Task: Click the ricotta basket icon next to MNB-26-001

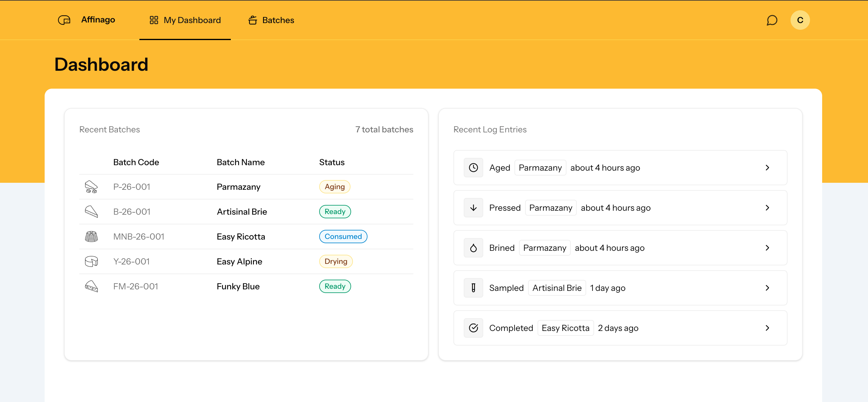Action: (x=91, y=236)
